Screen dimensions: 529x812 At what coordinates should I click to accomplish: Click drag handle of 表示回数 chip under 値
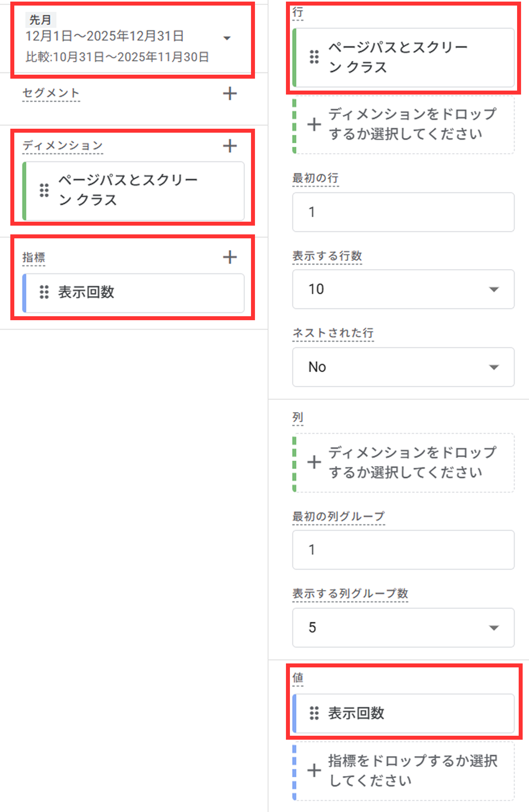click(x=314, y=713)
